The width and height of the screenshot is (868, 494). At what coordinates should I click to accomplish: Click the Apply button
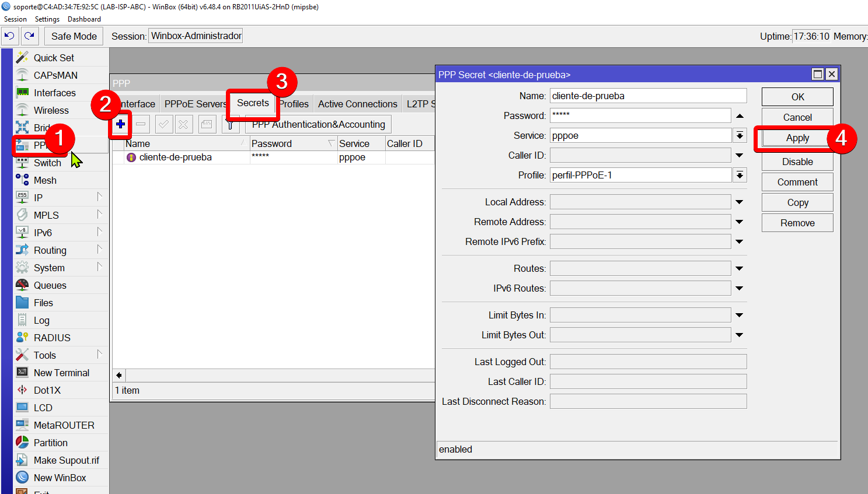coord(797,138)
